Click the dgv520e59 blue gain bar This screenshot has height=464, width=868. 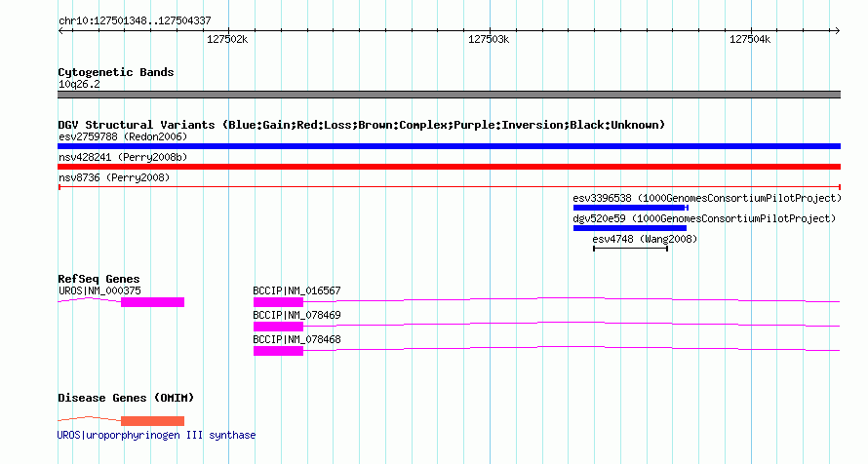[629, 228]
